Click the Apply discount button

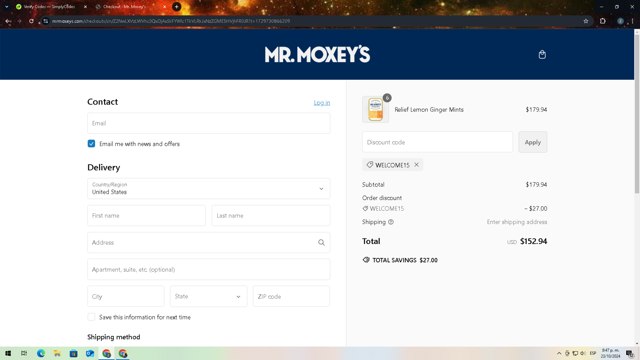pyautogui.click(x=533, y=142)
